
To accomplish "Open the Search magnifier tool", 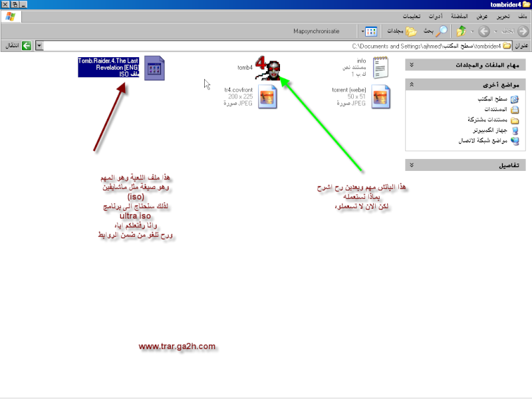I will pyautogui.click(x=436, y=31).
